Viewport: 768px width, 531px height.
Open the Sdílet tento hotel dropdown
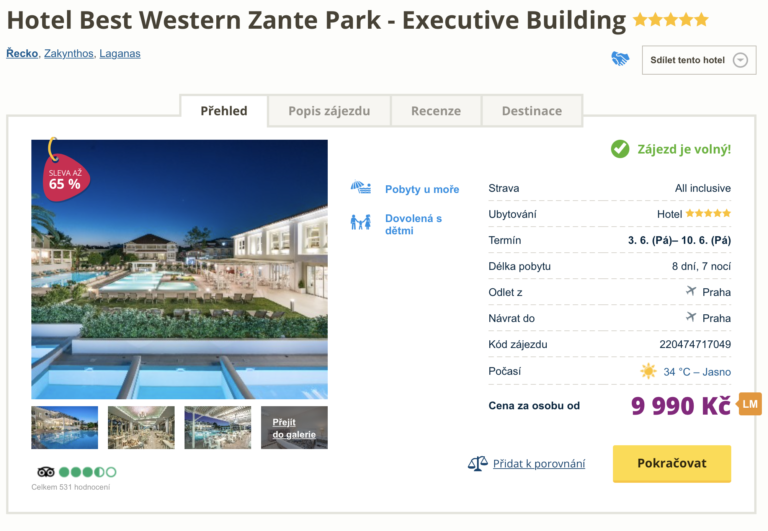pos(699,60)
